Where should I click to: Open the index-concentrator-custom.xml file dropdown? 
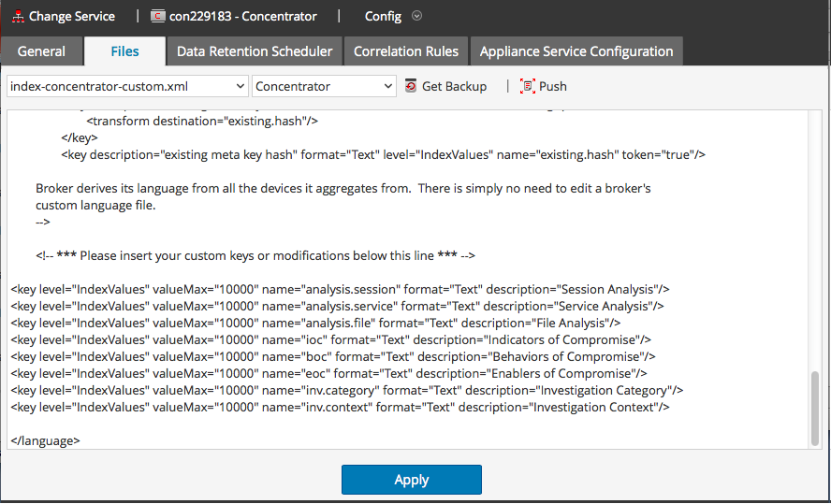click(x=127, y=86)
